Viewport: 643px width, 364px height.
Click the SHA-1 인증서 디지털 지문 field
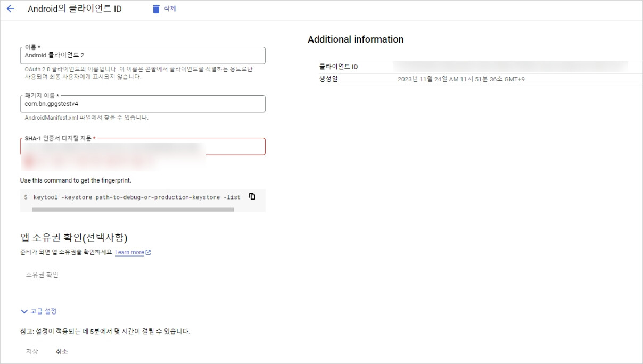[142, 147]
